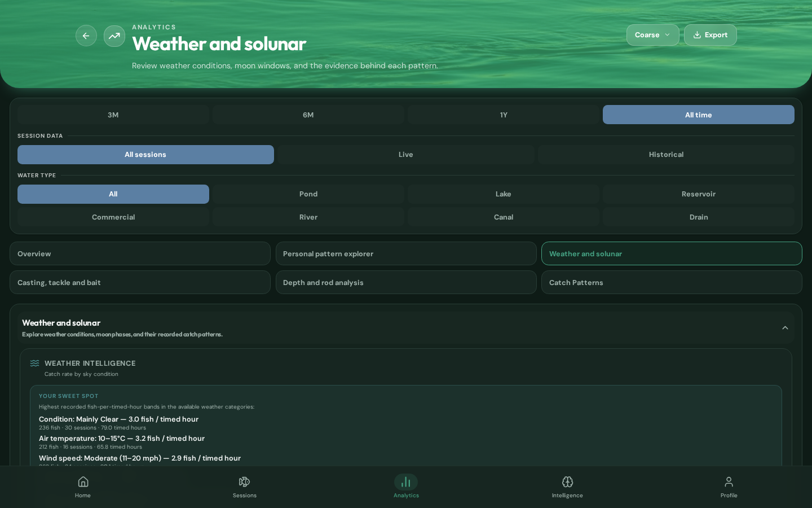812x508 pixels.
Task: Filter water type to Pond
Action: point(308,194)
